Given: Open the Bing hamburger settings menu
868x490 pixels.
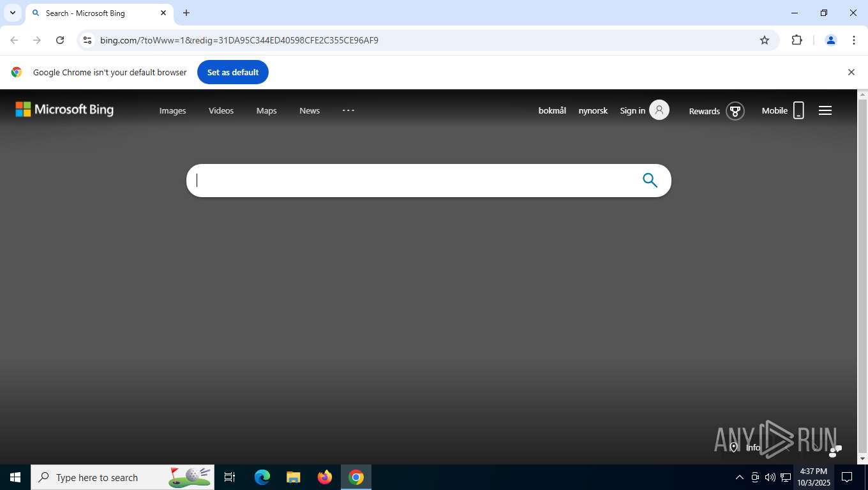Looking at the screenshot, I should (825, 110).
